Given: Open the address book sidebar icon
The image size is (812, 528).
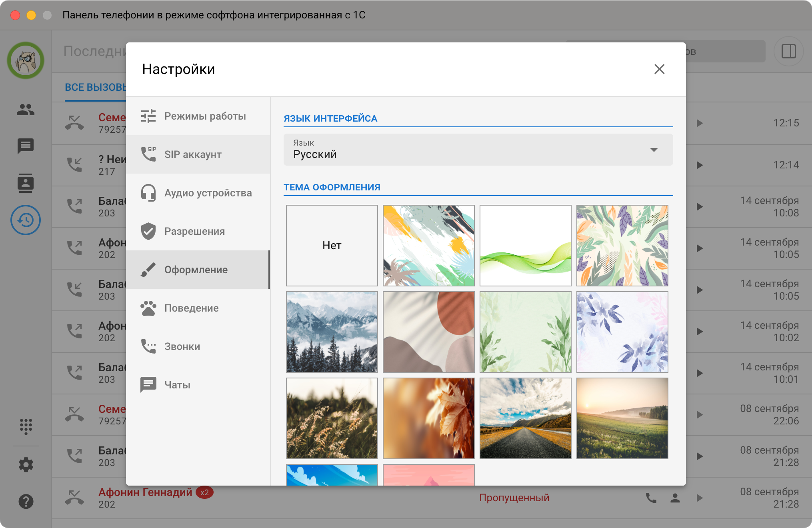Looking at the screenshot, I should tap(26, 183).
